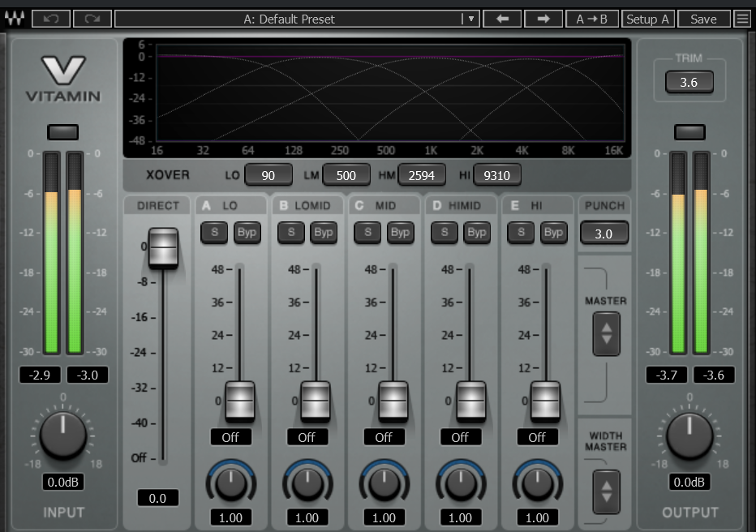
Task: Redo the last undone change
Action: coord(92,19)
